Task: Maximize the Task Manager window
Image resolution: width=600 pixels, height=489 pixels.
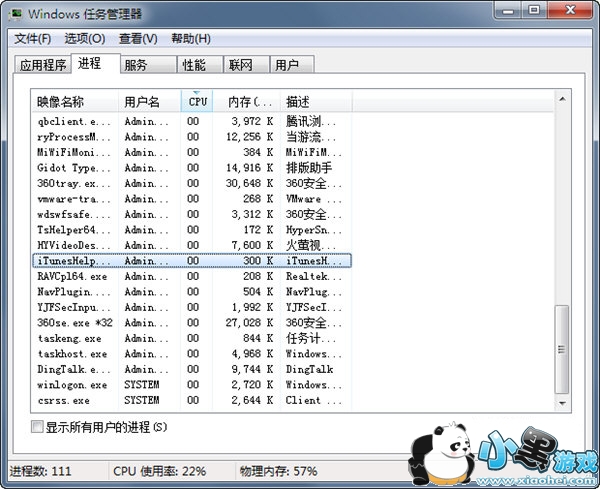Action: (534, 10)
